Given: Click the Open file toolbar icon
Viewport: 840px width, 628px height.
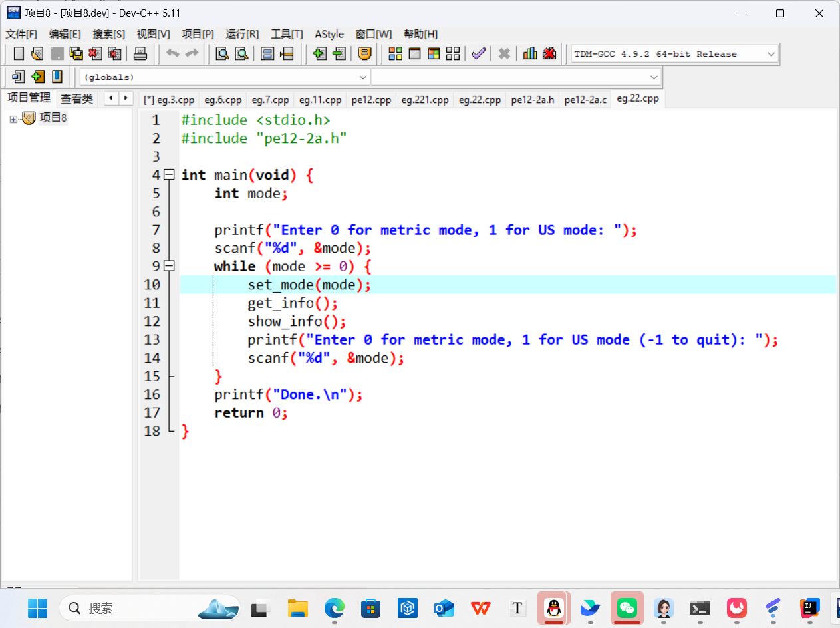Looking at the screenshot, I should [x=38, y=54].
